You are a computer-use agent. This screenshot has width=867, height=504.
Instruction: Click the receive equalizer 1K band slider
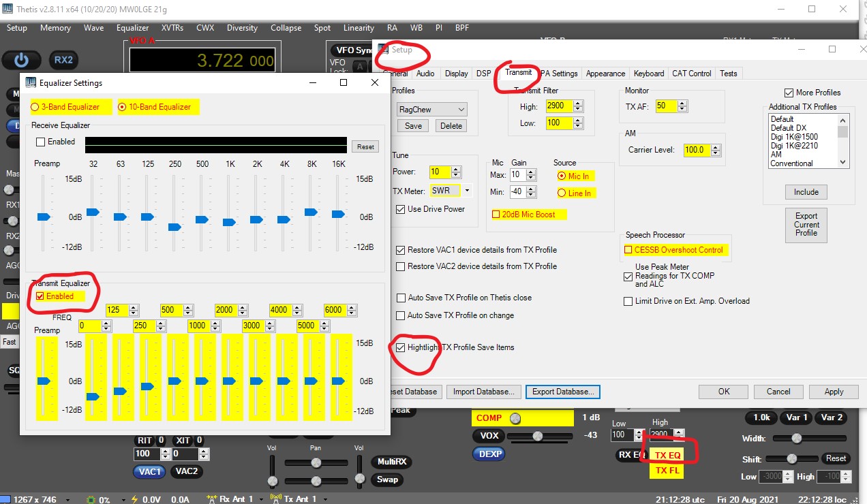229,222
